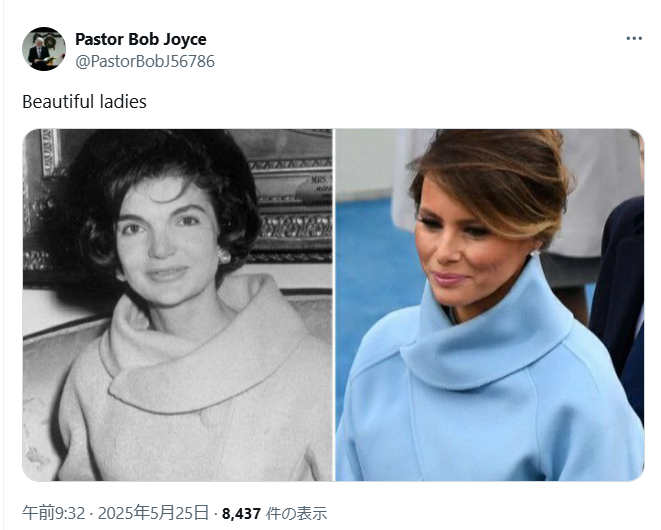The image size is (661, 530).
Task: Click the 件の表示 views label
Action: pos(296,514)
